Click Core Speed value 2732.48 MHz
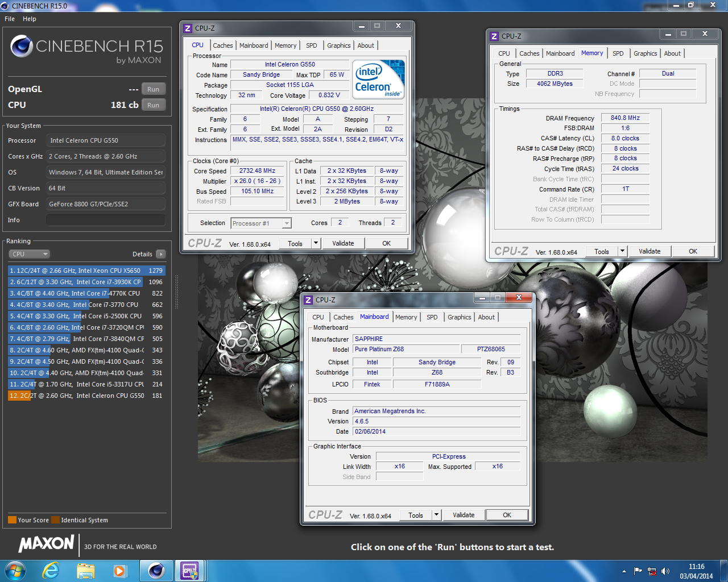Viewport: 728px width, 582px height. click(257, 171)
